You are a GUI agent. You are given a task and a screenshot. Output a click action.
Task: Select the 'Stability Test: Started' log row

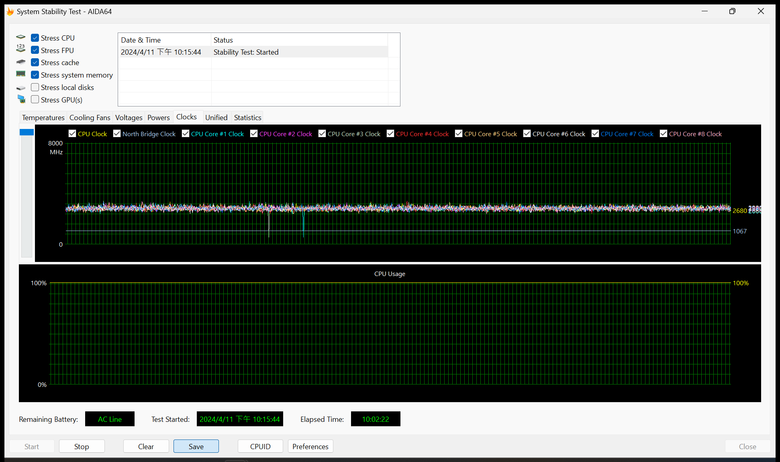(253, 52)
